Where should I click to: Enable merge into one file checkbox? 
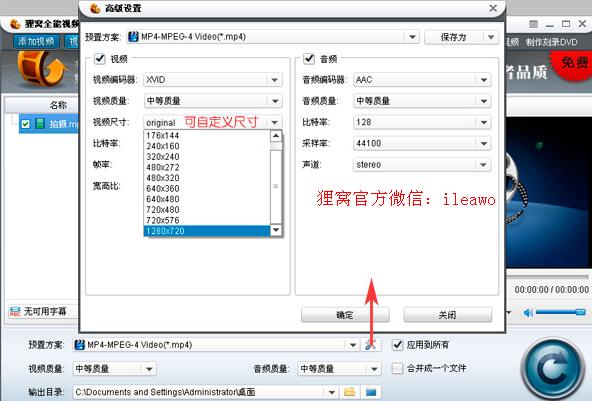tap(397, 368)
